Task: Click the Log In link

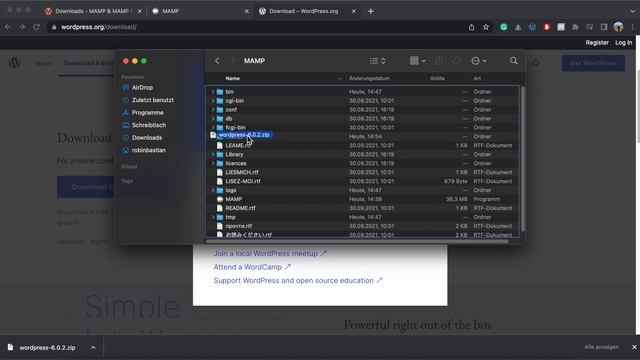Action: [x=623, y=42]
